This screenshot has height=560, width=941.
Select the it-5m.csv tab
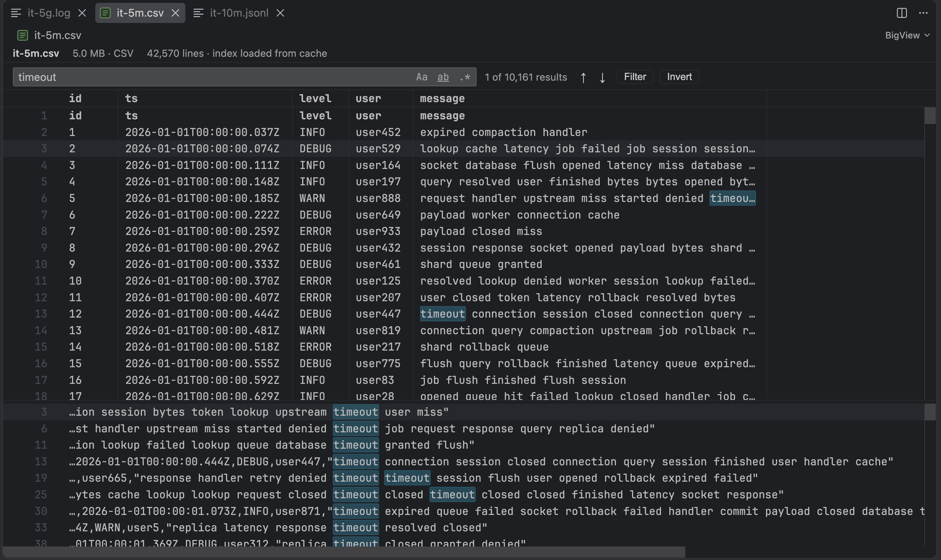[140, 13]
